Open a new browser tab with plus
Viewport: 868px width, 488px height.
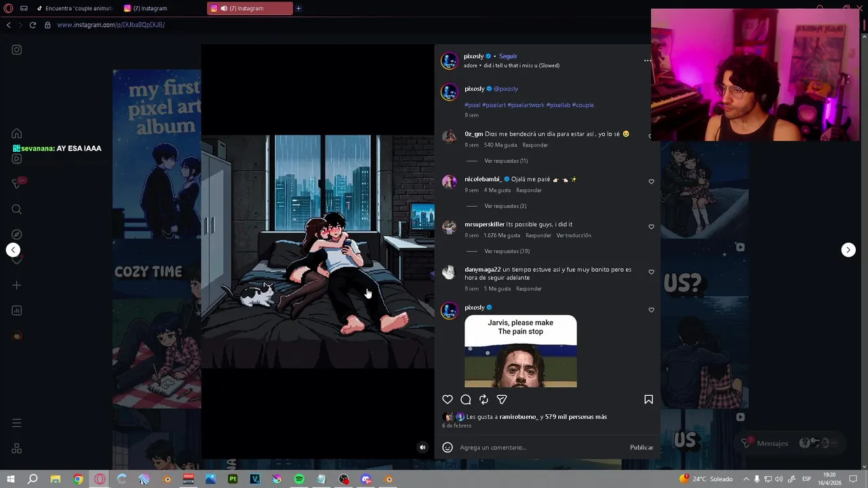(x=298, y=8)
